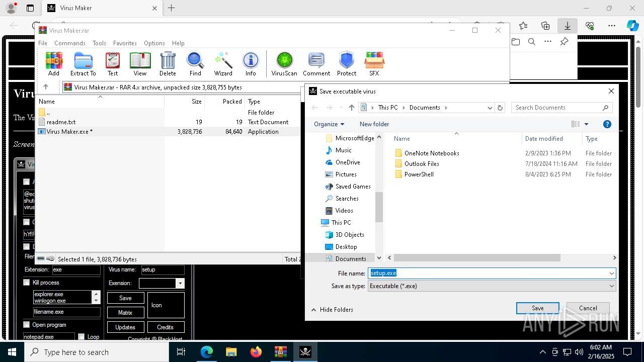Click WinRAR taskbar icon
The image size is (644, 362).
point(280,352)
